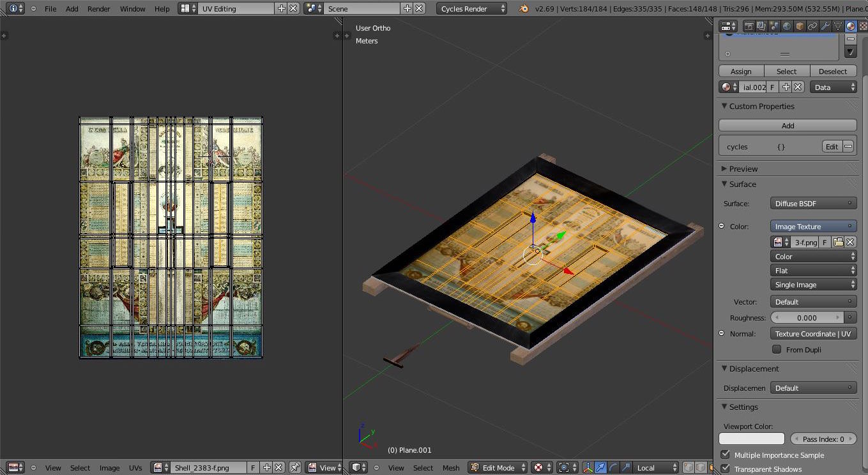868x475 pixels.
Task: Open the viewport shading sphere selector
Action: [x=542, y=467]
